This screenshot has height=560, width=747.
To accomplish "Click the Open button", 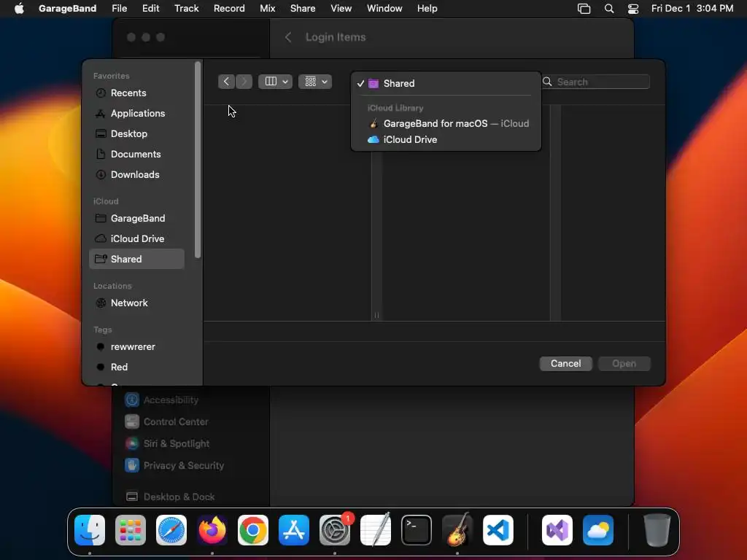I will point(624,363).
